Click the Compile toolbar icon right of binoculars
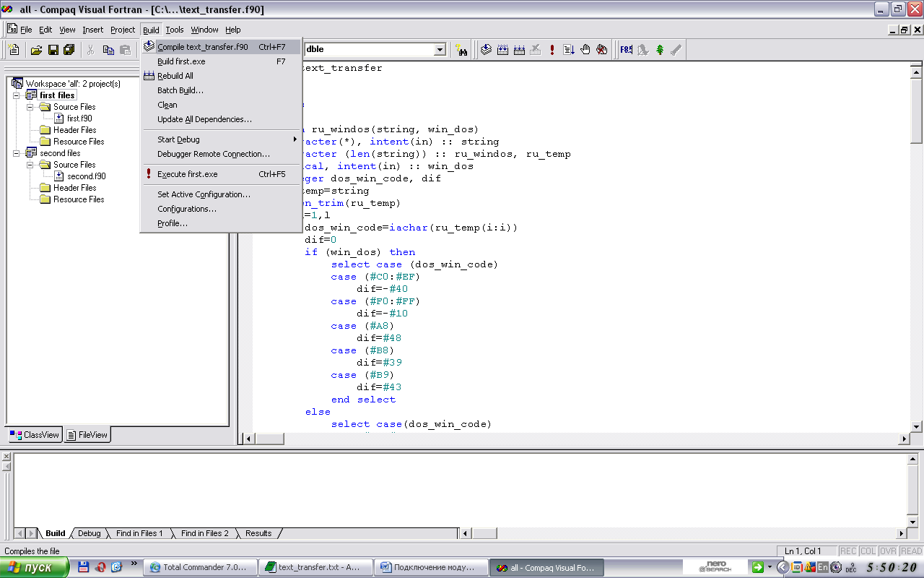 tap(487, 50)
